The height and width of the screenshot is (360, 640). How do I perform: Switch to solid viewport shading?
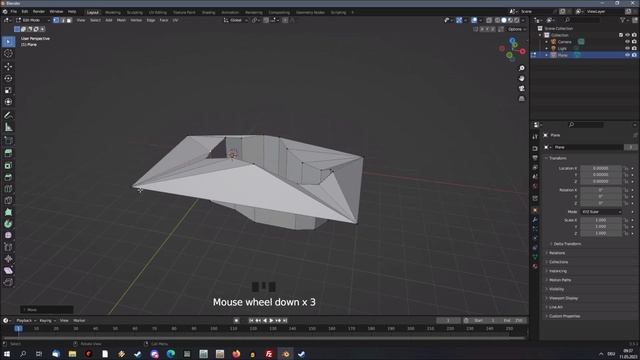click(504, 20)
